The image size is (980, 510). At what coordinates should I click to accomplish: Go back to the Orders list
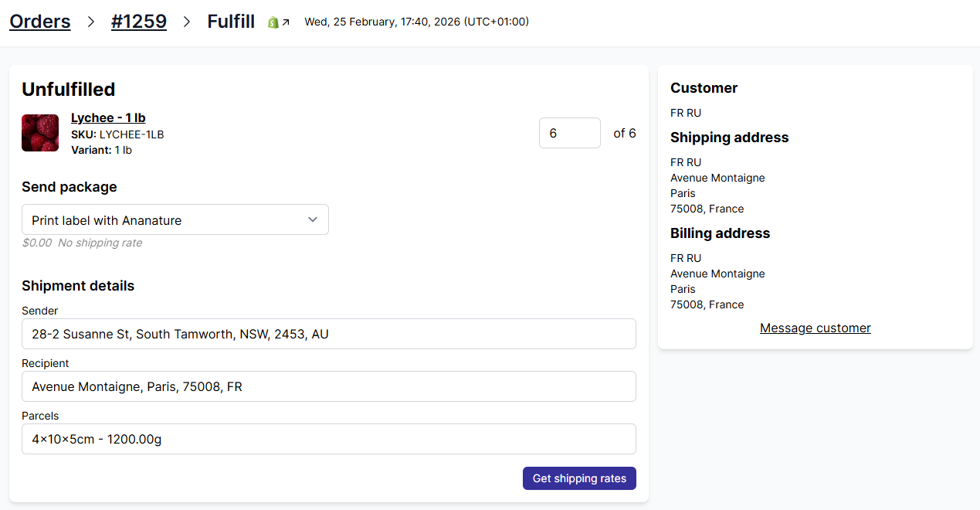pyautogui.click(x=39, y=22)
